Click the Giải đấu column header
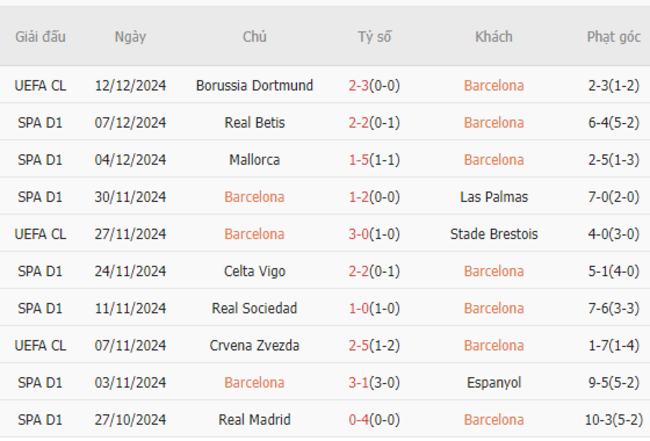 pyautogui.click(x=40, y=37)
